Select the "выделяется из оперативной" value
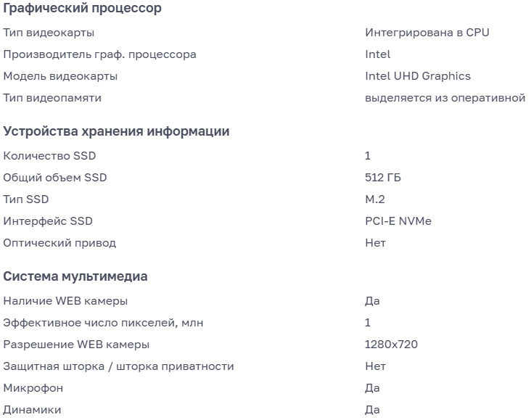 pos(445,98)
